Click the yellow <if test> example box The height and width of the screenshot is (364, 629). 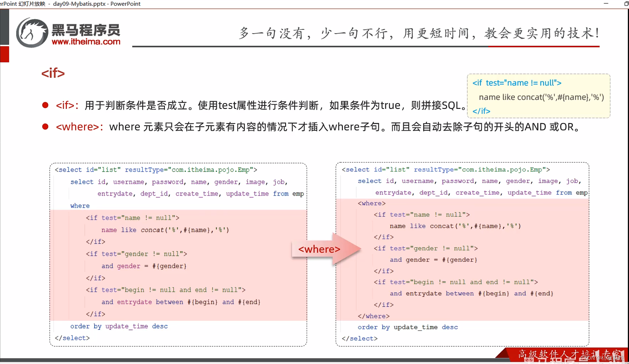coord(538,96)
